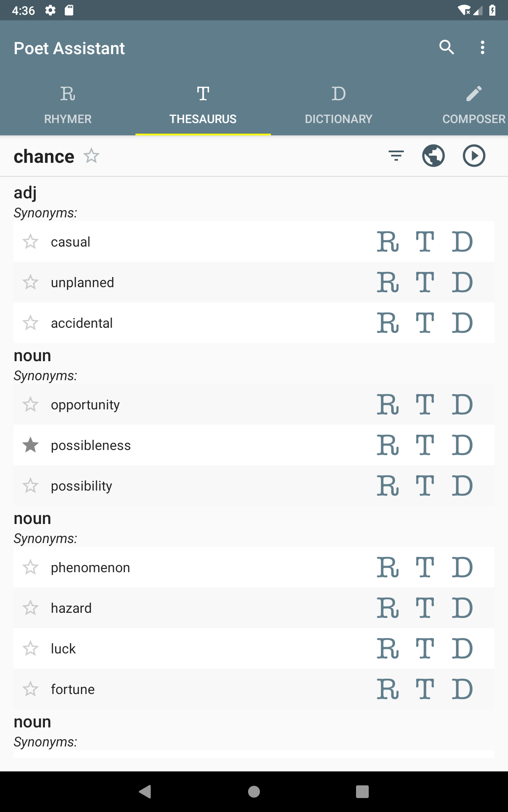Favorite the word chance with star
Screen dimensions: 508x812
[91, 156]
